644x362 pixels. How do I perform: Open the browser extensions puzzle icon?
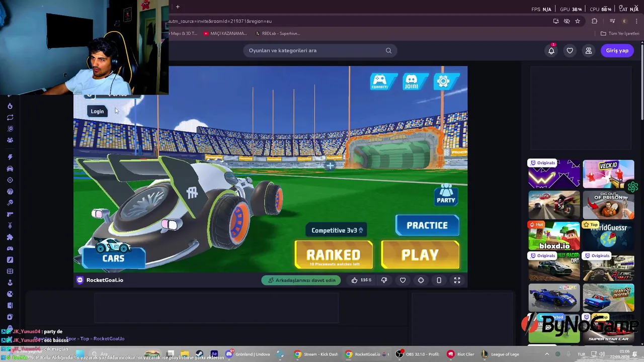pyautogui.click(x=595, y=21)
